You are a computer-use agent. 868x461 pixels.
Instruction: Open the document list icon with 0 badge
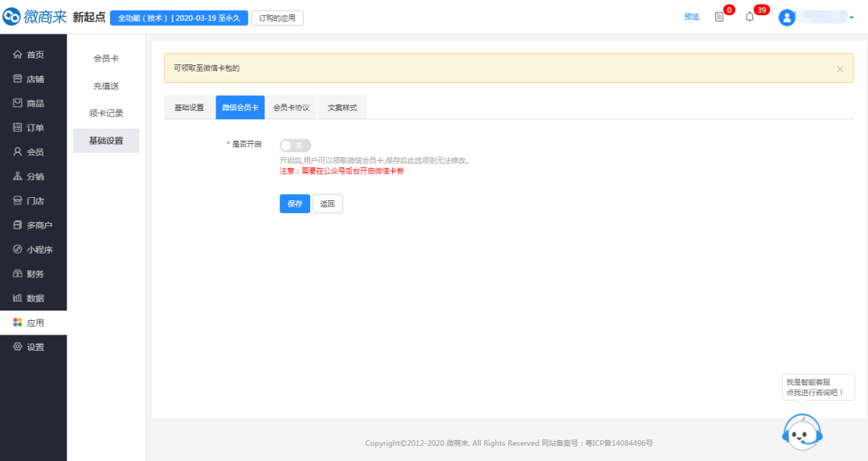[x=719, y=17]
